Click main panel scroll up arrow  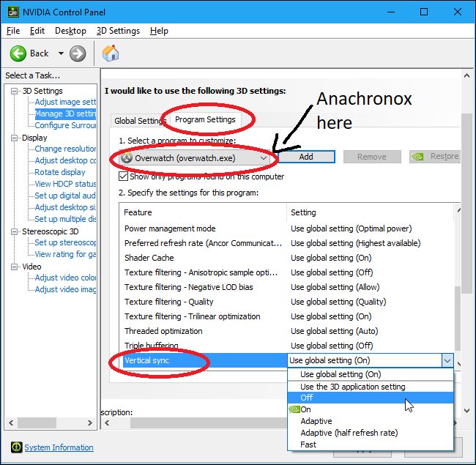click(467, 76)
